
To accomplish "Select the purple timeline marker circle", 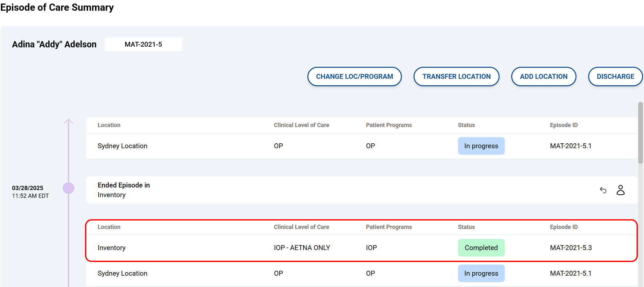I will pyautogui.click(x=68, y=188).
